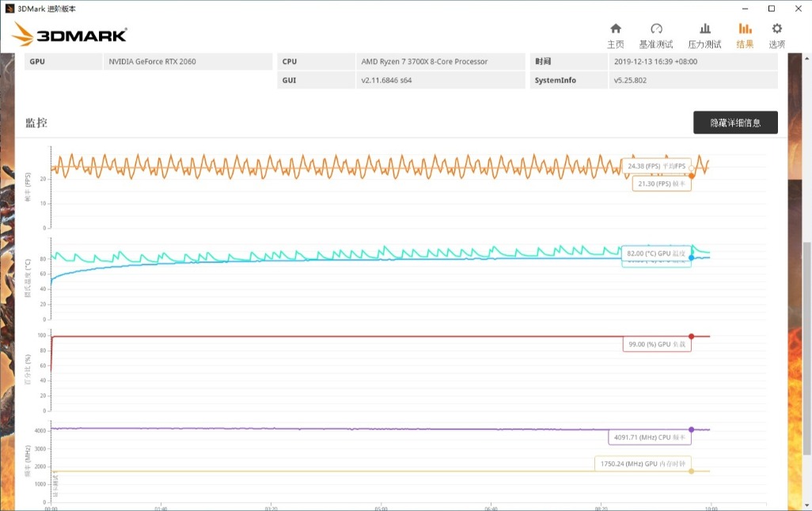812x511 pixels.
Task: Click the 99.00 (%) GPU load tooltip
Action: pos(657,344)
